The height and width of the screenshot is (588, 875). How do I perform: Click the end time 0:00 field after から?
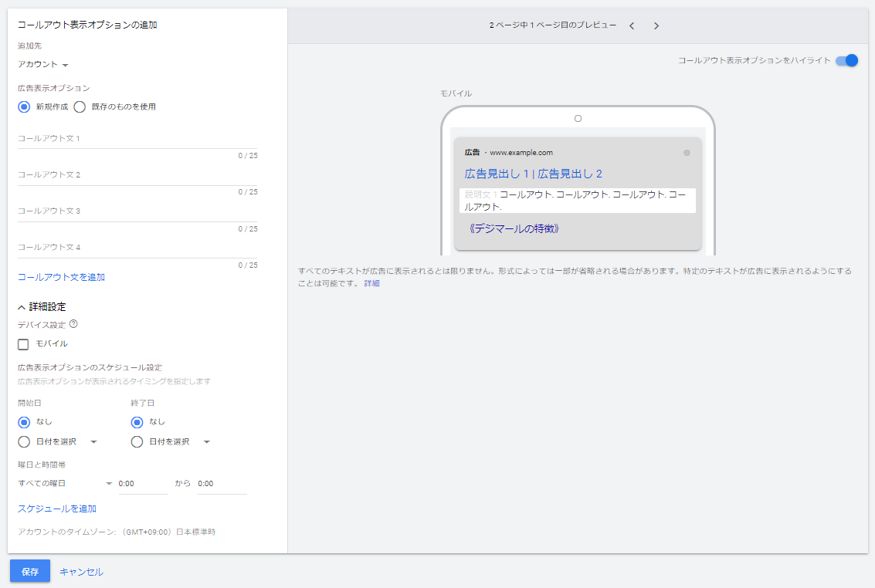coord(222,484)
